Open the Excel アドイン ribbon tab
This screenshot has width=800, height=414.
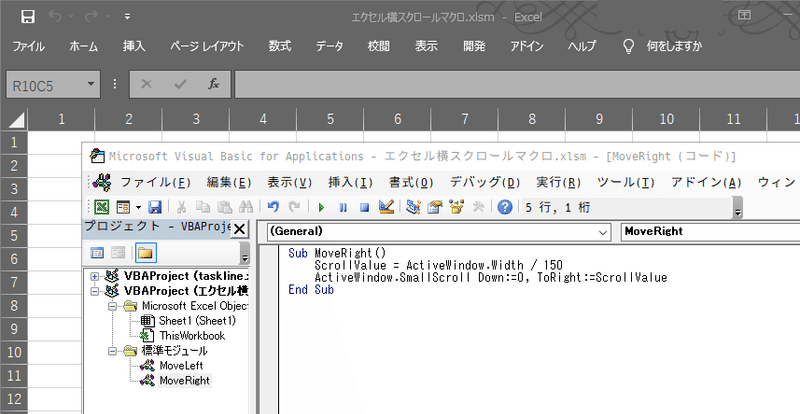point(527,46)
